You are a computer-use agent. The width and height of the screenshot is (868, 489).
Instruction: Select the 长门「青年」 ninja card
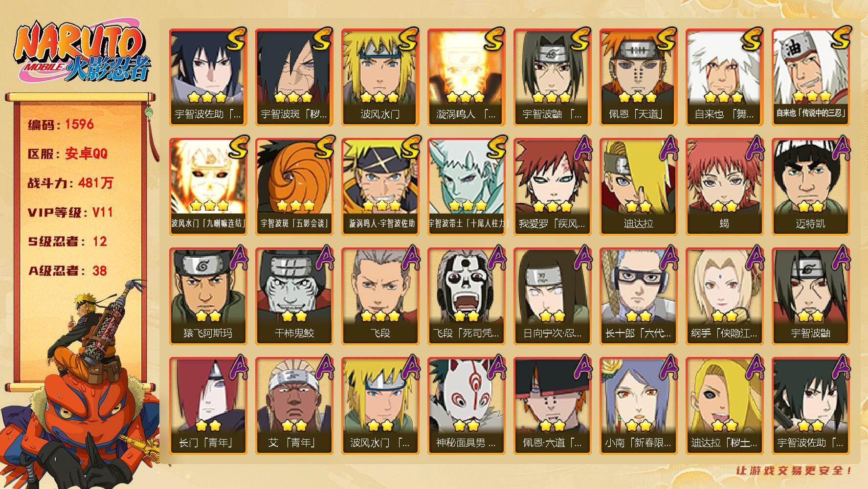click(x=208, y=405)
